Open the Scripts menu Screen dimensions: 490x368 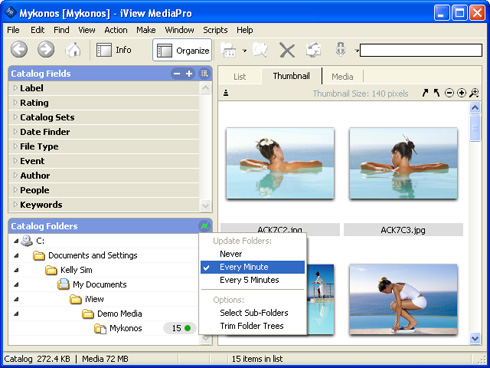point(215,30)
